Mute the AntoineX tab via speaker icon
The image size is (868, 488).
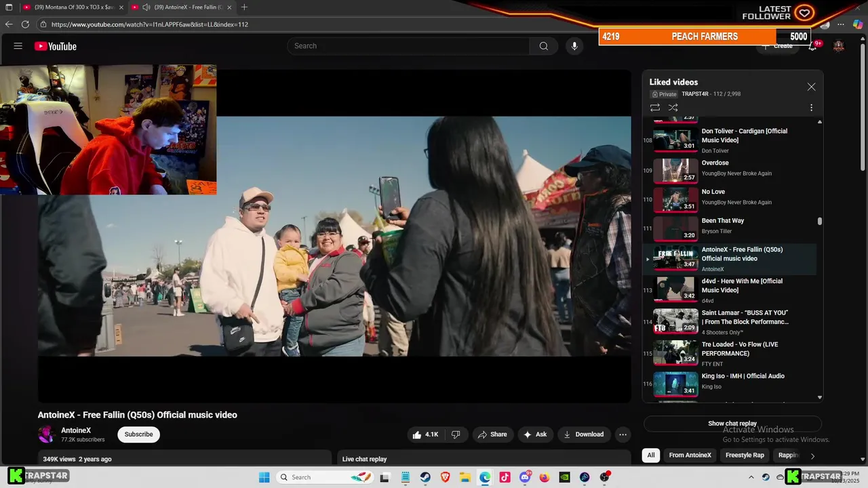146,7
